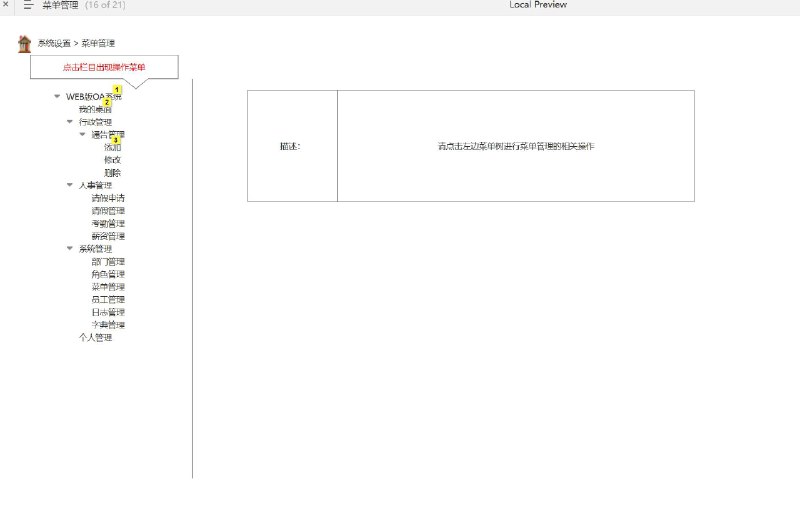Collapse the WEB版OA系统 root node arrow
The width and height of the screenshot is (800, 526).
tap(57, 96)
